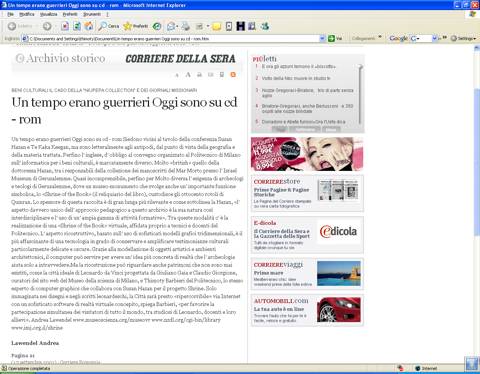Expand the address bar dropdown arrow

[x=322, y=39]
